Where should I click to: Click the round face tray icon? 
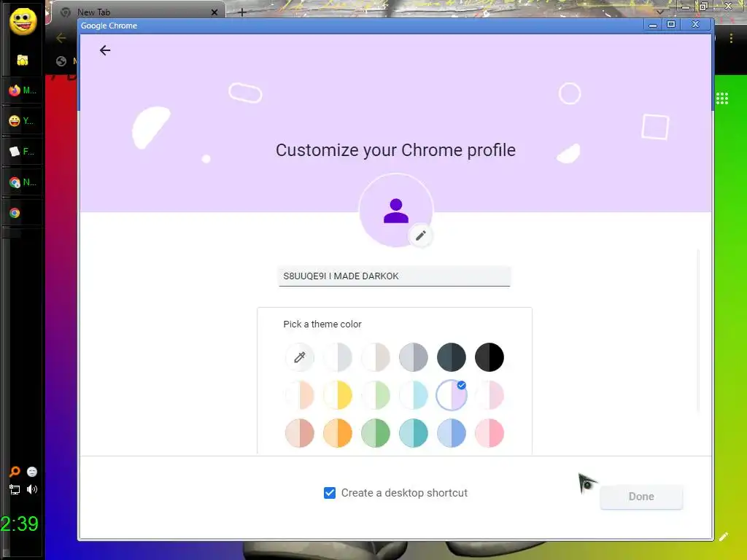[32, 472]
